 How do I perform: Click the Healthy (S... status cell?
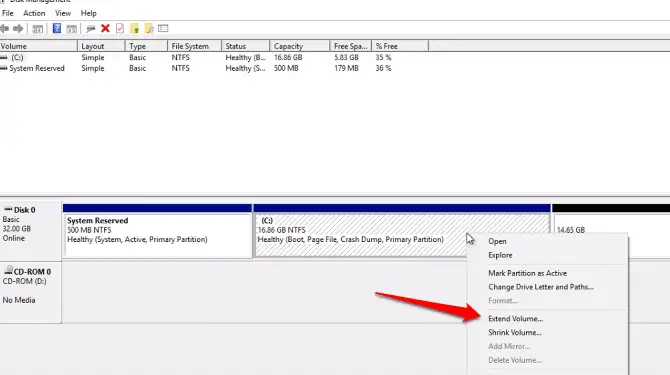tap(245, 68)
